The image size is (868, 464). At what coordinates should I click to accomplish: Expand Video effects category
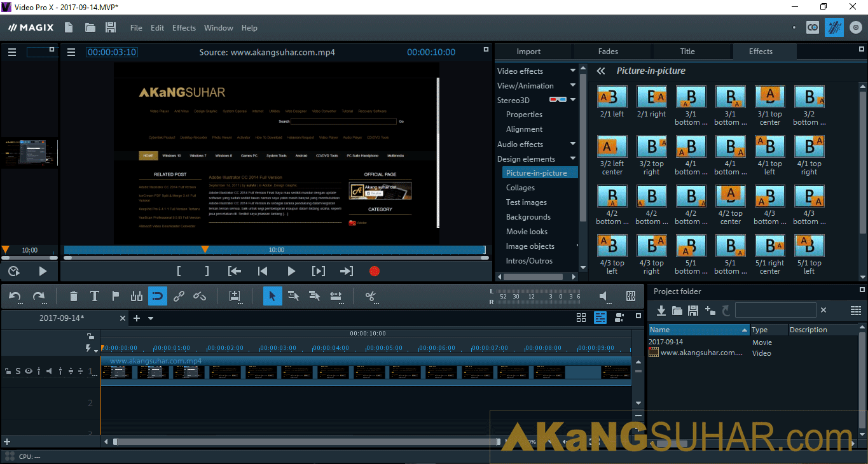pos(573,71)
